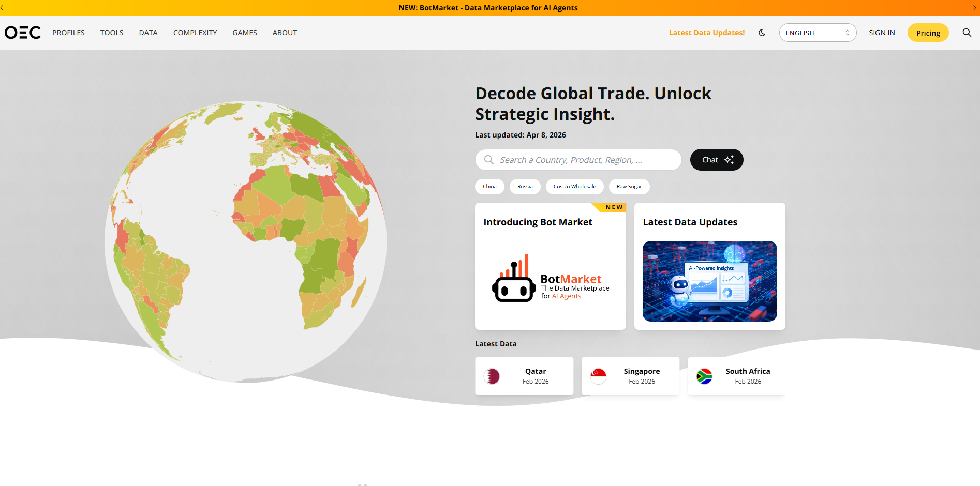
Task: Click the BotMarket robot logo
Action: tap(514, 278)
